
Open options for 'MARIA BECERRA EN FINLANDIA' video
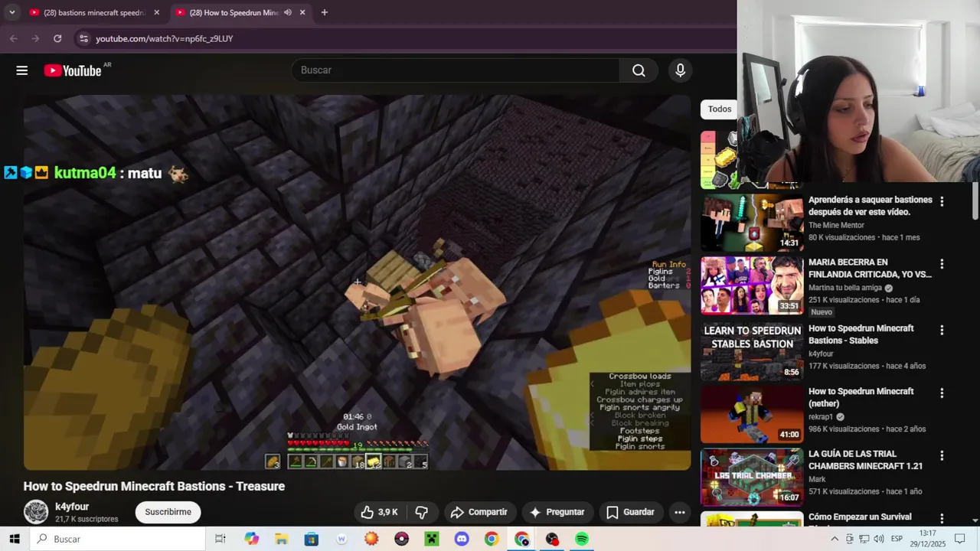tap(942, 264)
